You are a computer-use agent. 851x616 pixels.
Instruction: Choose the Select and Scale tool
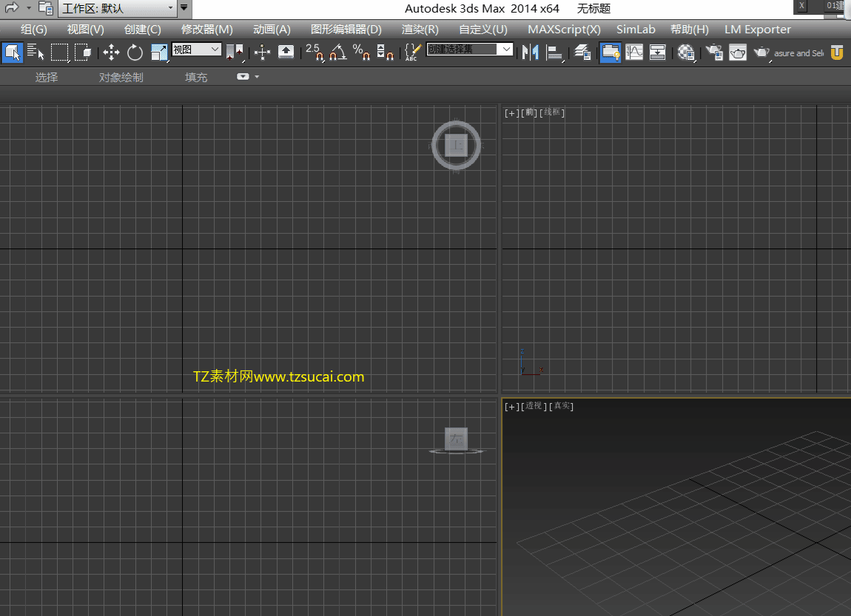[x=158, y=52]
